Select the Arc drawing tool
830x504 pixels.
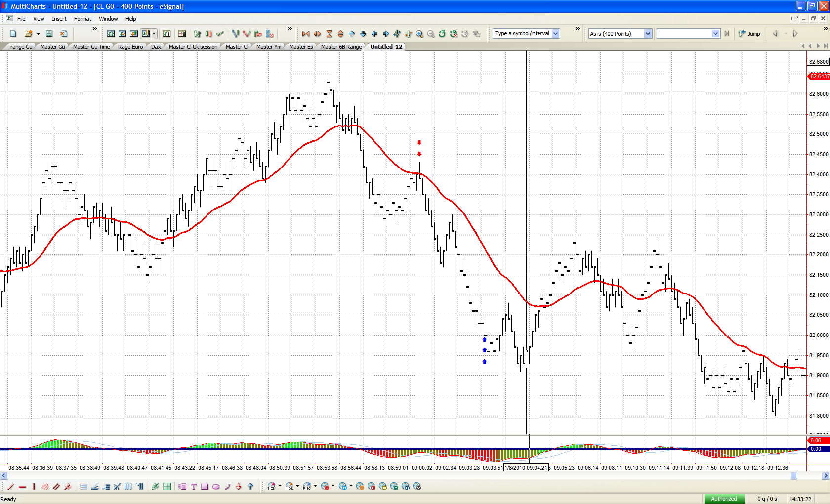pos(228,487)
